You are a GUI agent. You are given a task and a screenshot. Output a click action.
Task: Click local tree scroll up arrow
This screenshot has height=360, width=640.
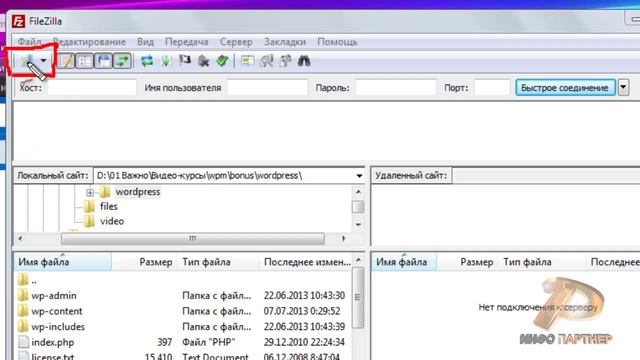tap(358, 191)
